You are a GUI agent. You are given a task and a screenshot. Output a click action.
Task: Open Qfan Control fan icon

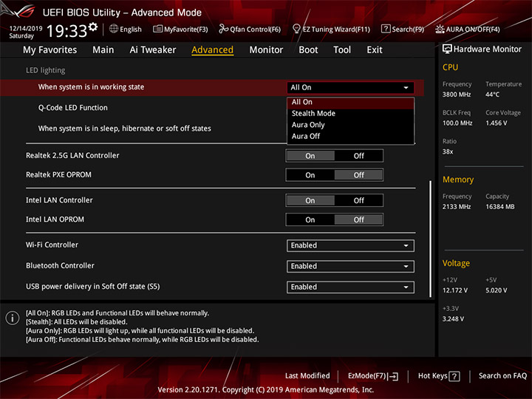click(x=223, y=29)
